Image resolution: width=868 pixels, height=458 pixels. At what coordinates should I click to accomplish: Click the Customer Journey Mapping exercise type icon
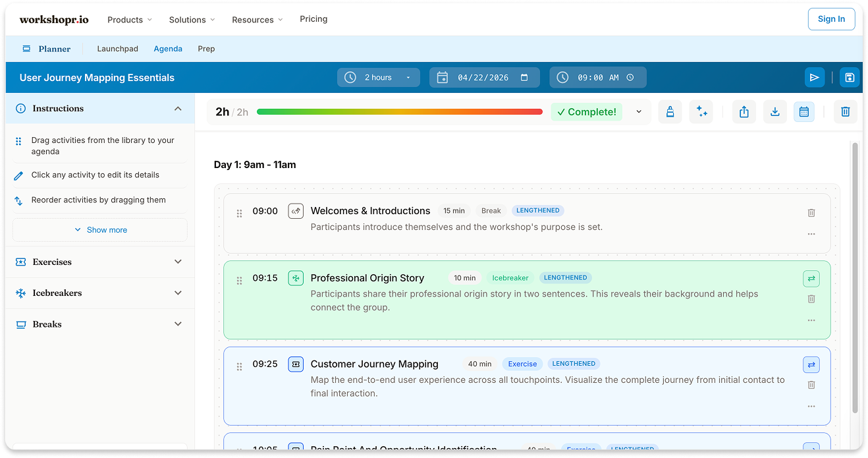pos(296,364)
